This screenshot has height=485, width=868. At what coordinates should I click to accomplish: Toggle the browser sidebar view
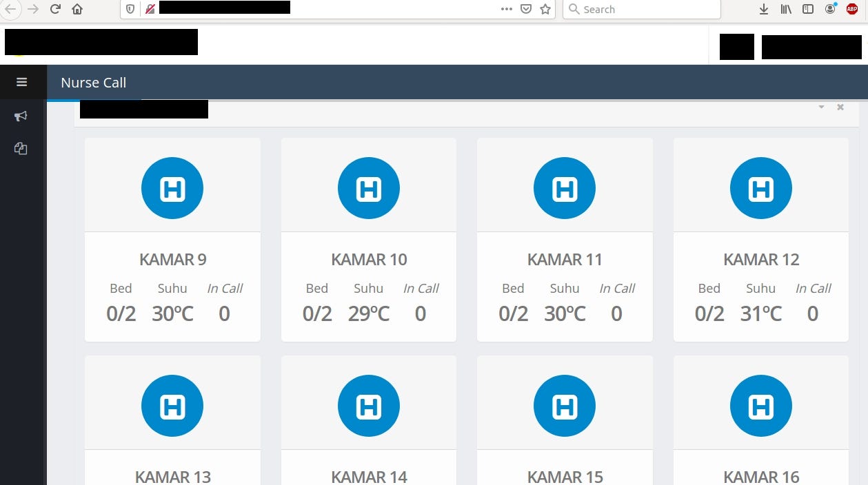coord(808,9)
